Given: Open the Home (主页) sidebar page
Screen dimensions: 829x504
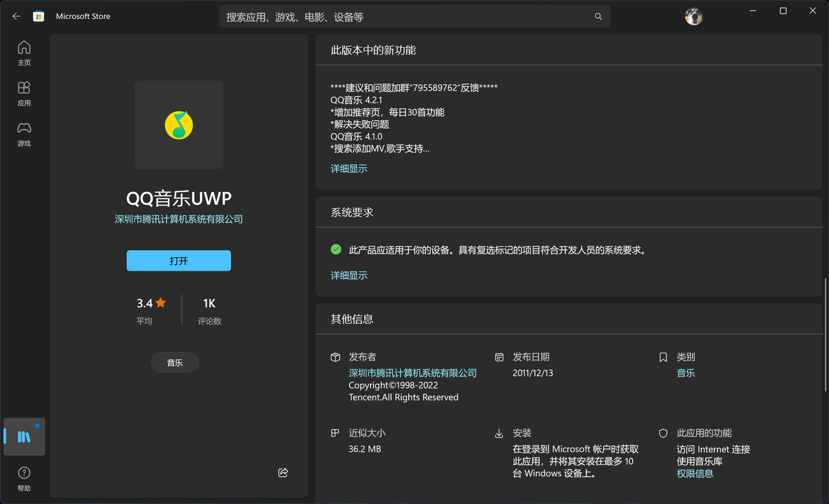Looking at the screenshot, I should pos(24,54).
